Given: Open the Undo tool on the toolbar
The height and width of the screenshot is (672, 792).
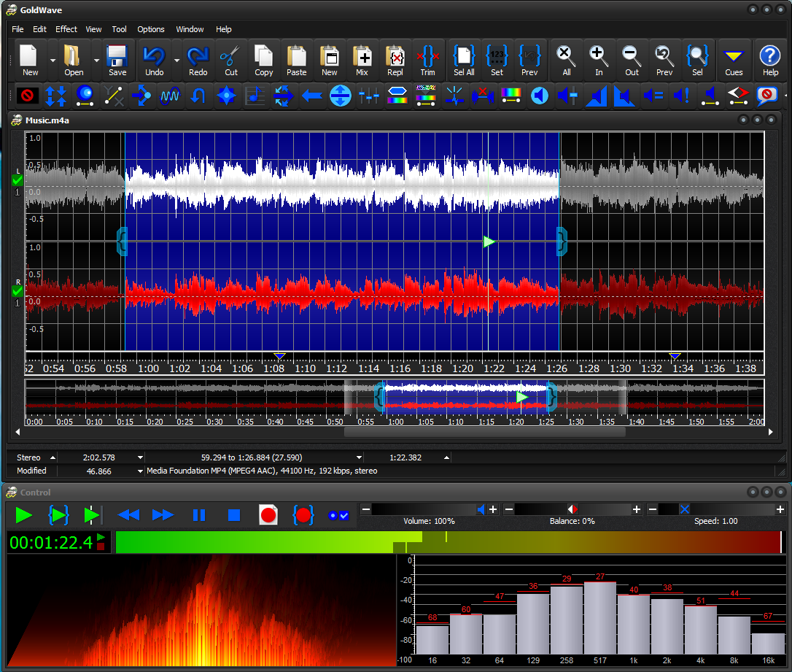Looking at the screenshot, I should tap(154, 61).
